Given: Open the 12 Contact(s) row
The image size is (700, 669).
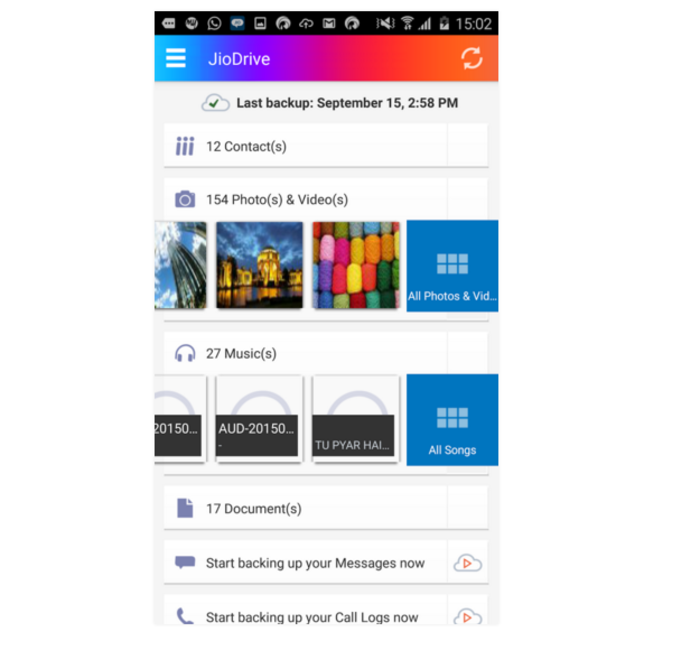Looking at the screenshot, I should [x=326, y=146].
